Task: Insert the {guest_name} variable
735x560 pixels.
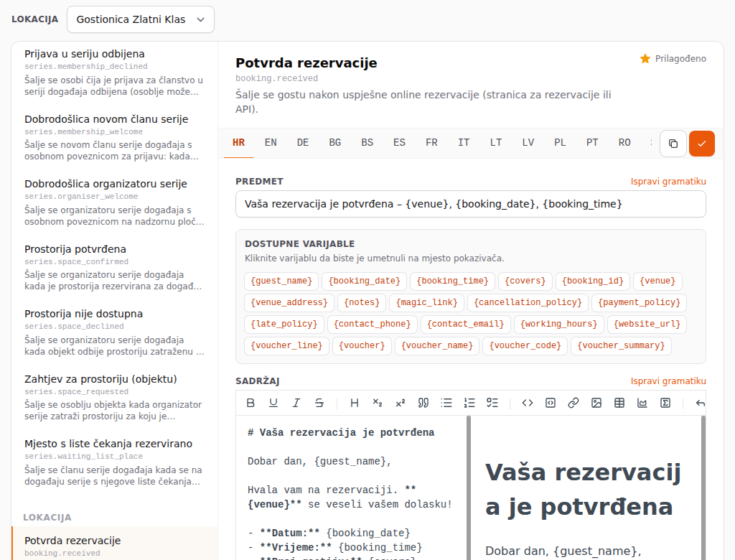Action: tap(281, 281)
